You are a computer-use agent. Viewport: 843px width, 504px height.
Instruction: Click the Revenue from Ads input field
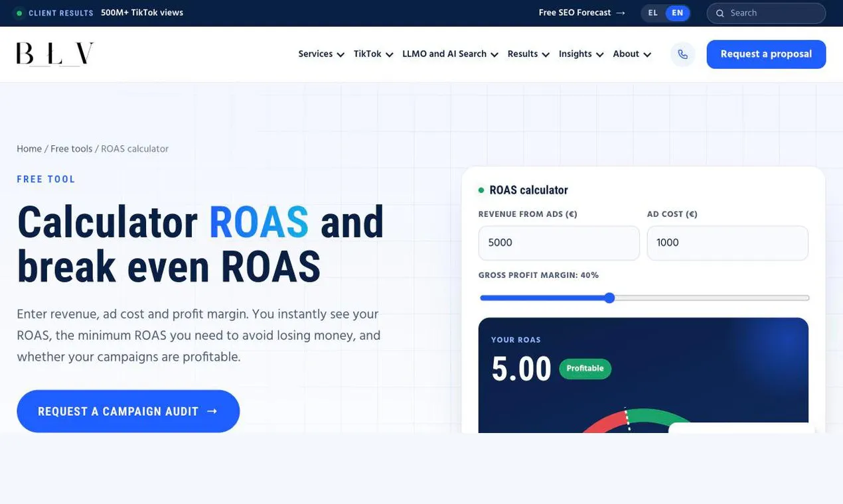pyautogui.click(x=559, y=243)
